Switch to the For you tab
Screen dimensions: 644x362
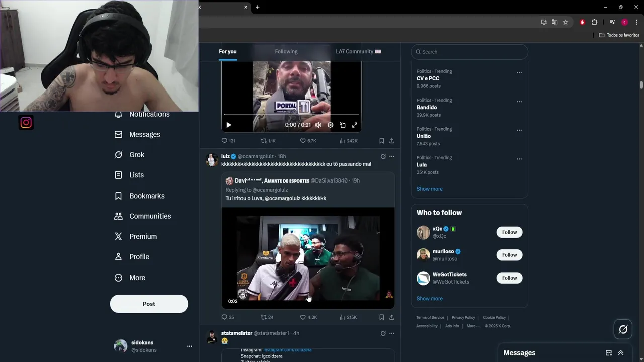pyautogui.click(x=228, y=51)
